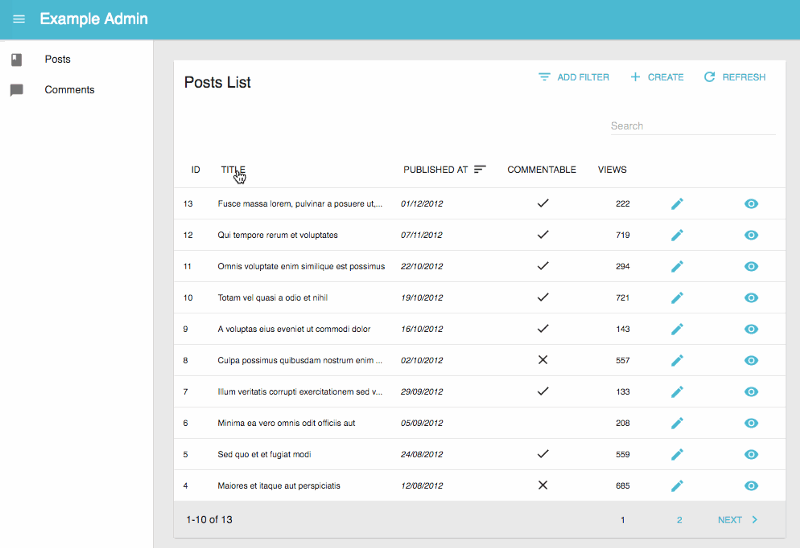This screenshot has width=800, height=548.
Task: Sort the list by Title column
Action: pyautogui.click(x=232, y=170)
